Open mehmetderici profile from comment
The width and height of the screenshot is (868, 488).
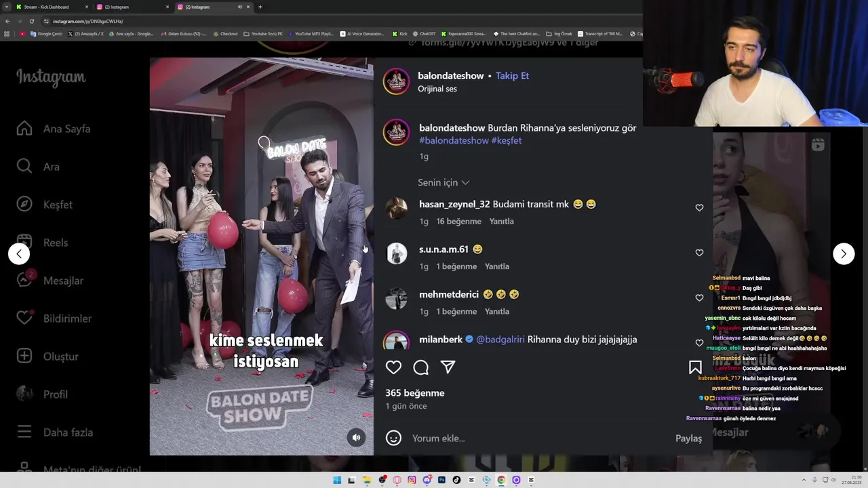[x=449, y=294]
